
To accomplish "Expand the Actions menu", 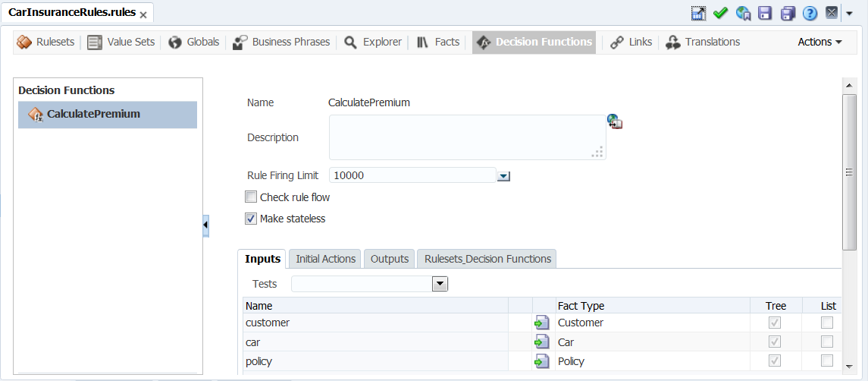I will pyautogui.click(x=819, y=43).
